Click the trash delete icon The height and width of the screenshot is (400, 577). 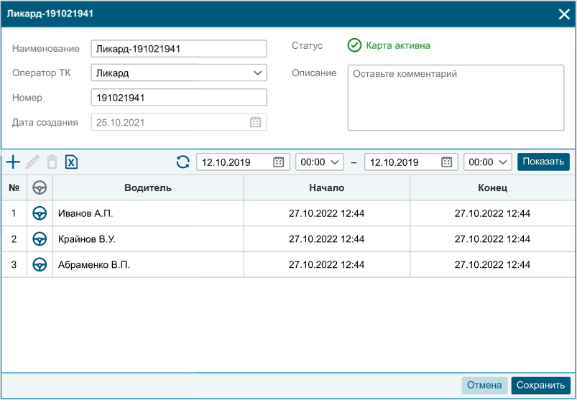click(52, 162)
